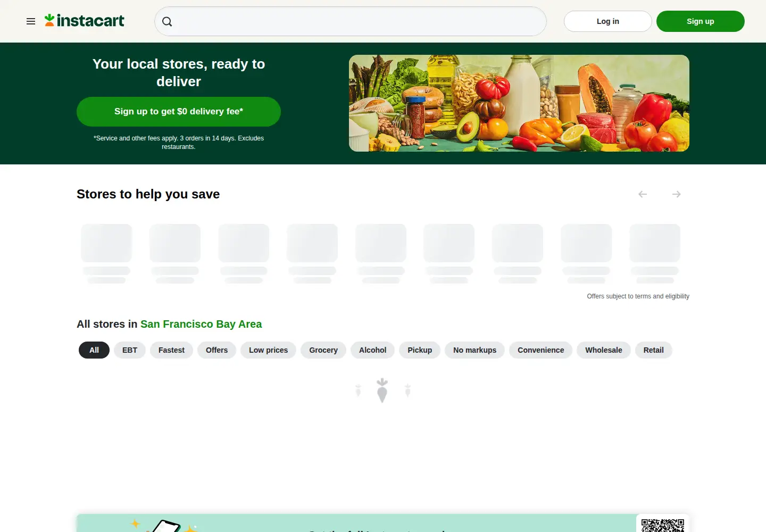
Task: Open the hamburger navigation menu
Action: (31, 21)
